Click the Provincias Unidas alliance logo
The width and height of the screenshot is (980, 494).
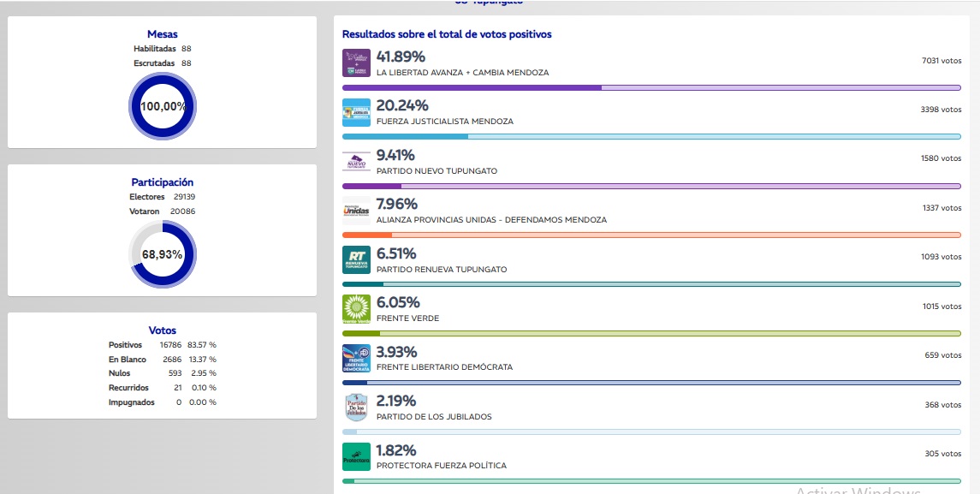point(356,211)
